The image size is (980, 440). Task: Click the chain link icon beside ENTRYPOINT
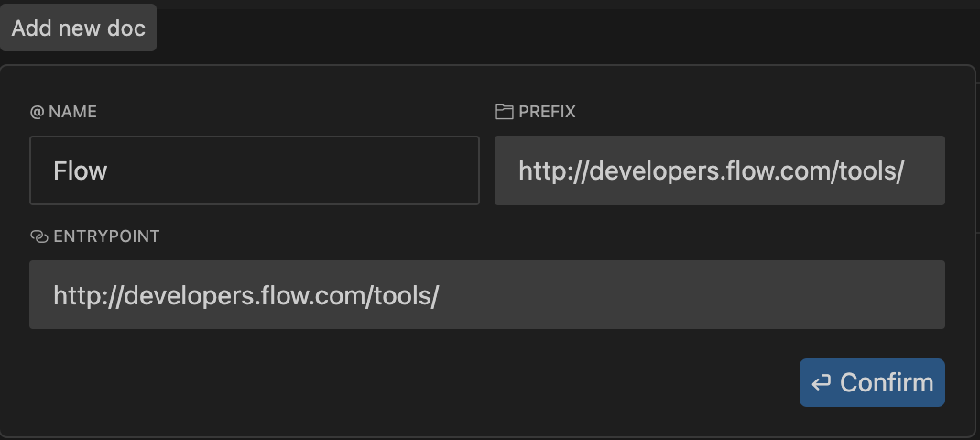point(38,236)
